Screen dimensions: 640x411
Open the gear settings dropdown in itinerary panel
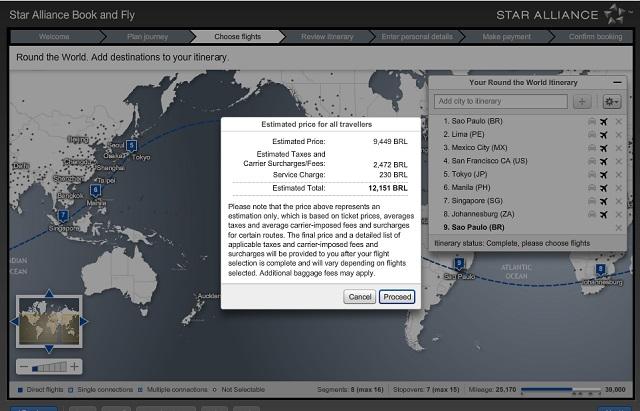(x=612, y=102)
